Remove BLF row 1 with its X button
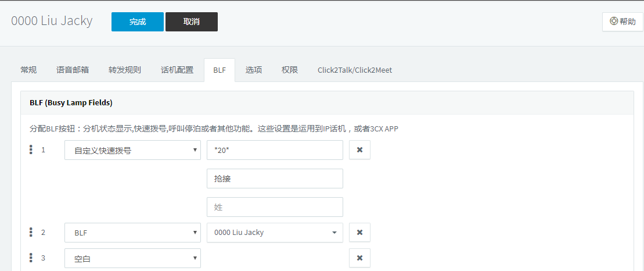The height and width of the screenshot is (271, 644). point(360,149)
